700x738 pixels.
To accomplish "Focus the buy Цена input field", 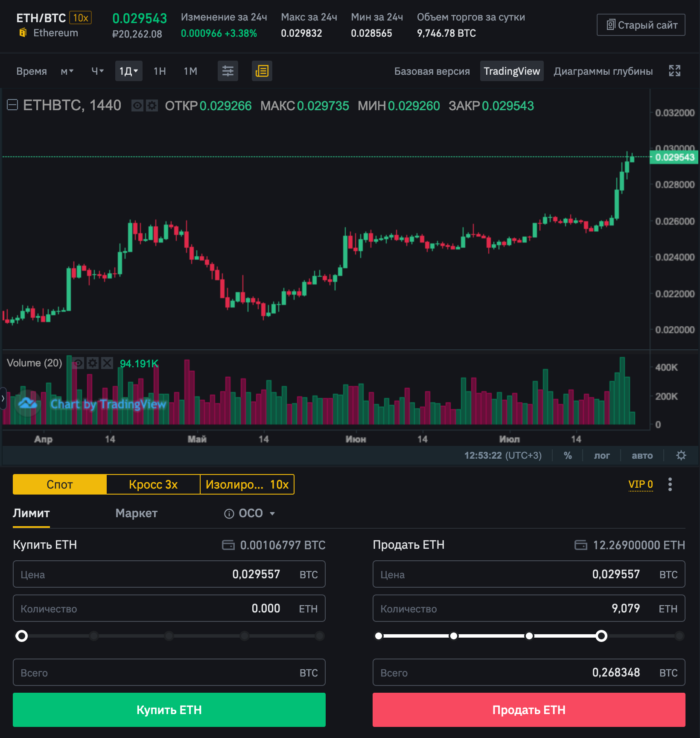I will 169,574.
